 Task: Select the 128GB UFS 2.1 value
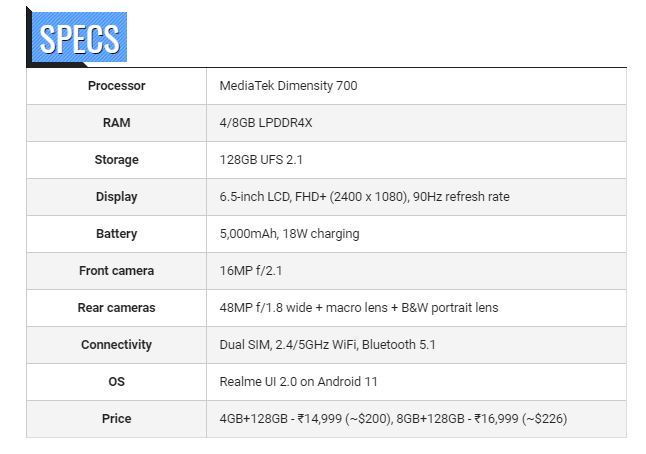tap(262, 160)
